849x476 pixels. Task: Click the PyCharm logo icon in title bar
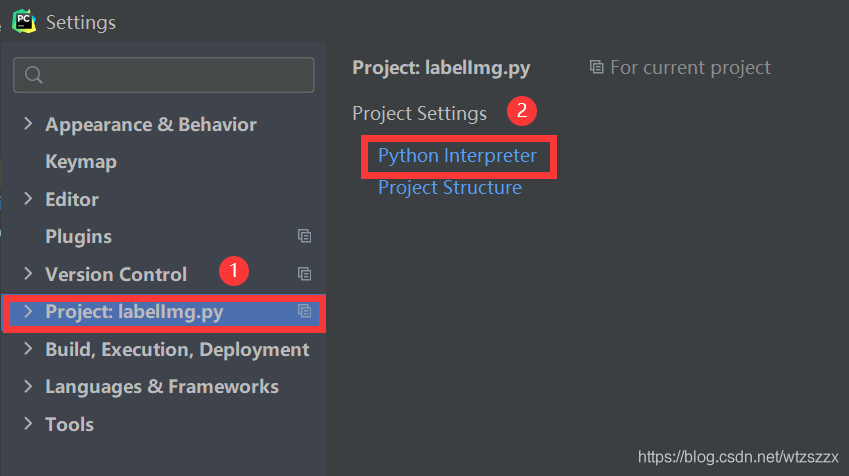[x=23, y=20]
